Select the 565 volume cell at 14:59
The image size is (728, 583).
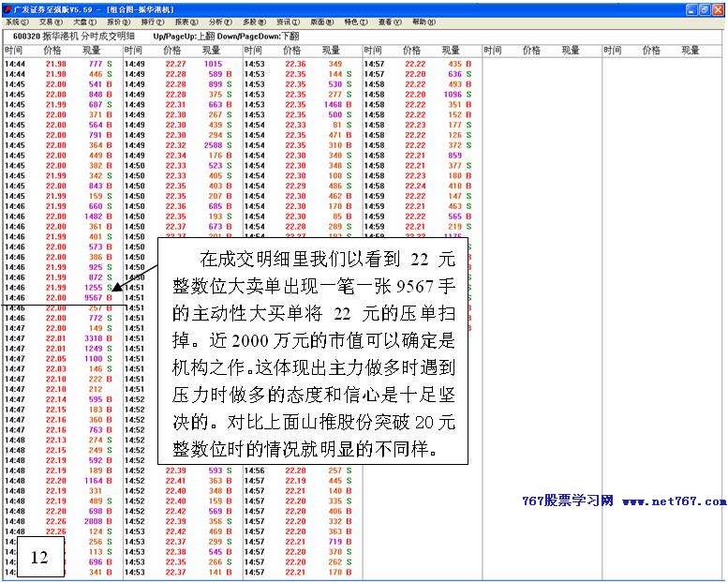(455, 217)
